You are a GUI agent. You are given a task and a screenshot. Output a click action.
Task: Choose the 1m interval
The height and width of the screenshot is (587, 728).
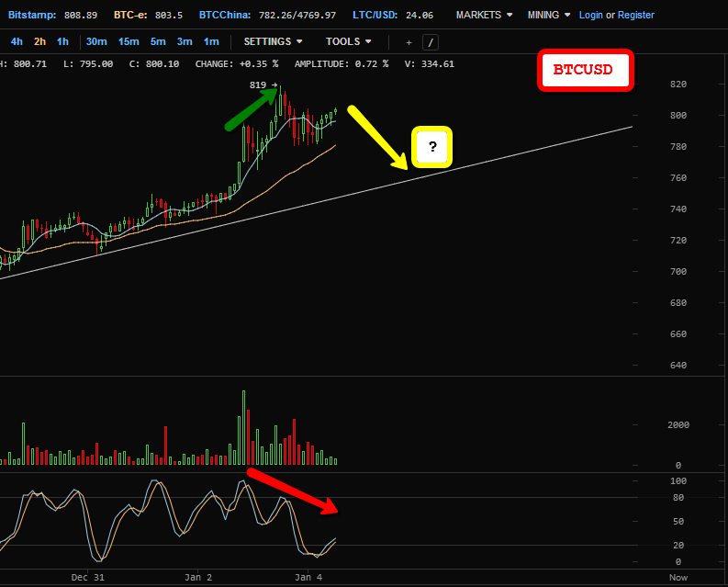point(211,42)
